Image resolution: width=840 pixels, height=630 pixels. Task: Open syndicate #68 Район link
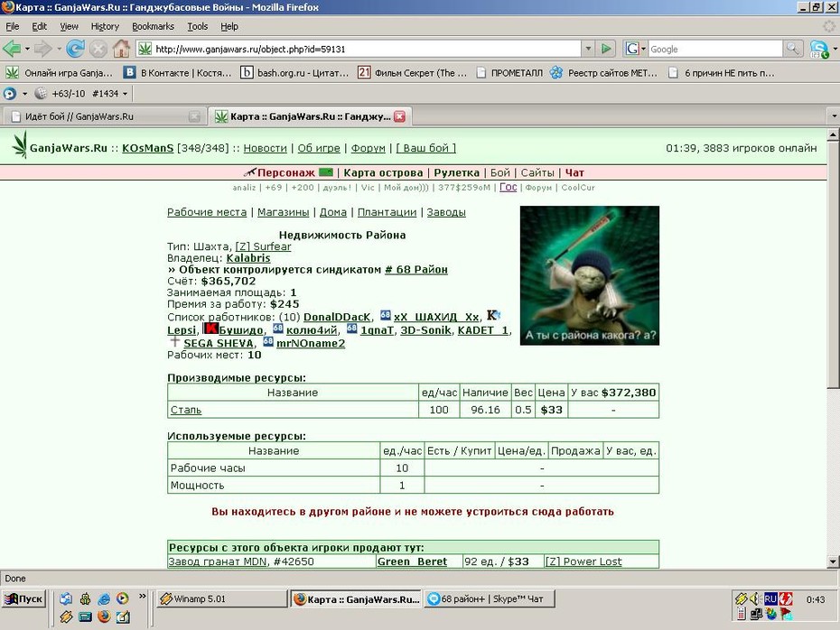point(416,269)
